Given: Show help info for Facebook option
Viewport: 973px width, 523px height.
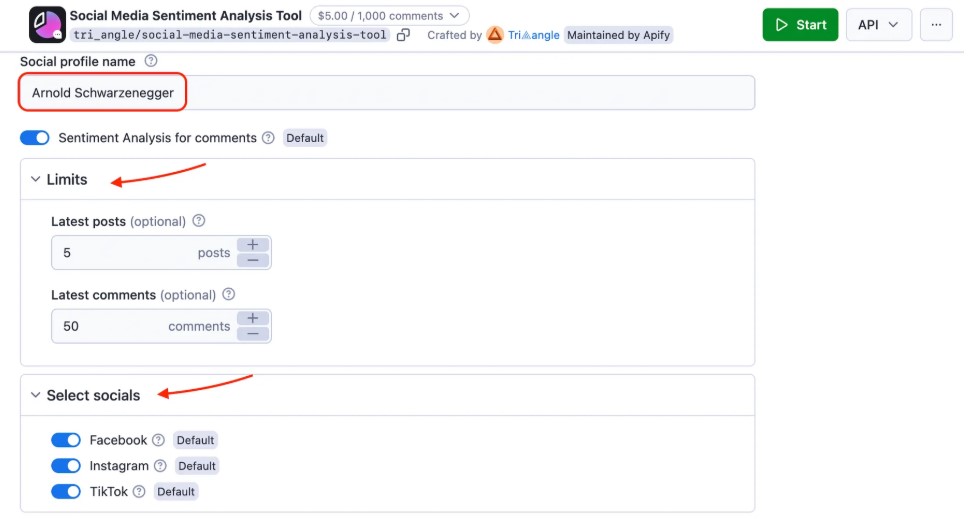Looking at the screenshot, I should coord(159,440).
